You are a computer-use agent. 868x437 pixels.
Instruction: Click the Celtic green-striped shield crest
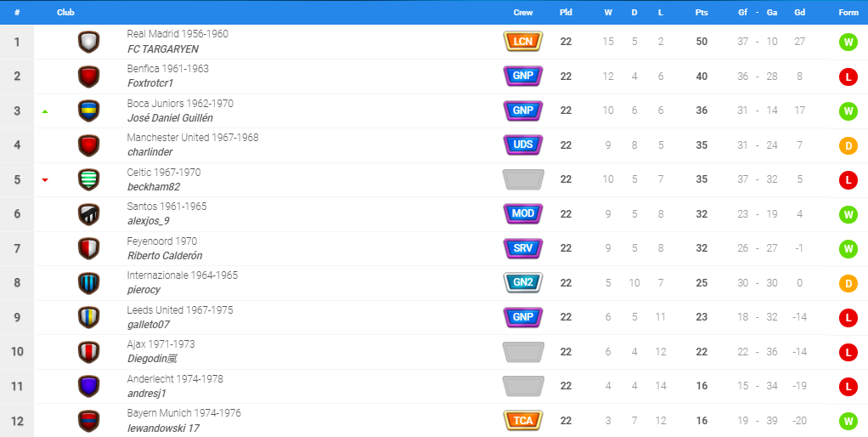coord(88,179)
